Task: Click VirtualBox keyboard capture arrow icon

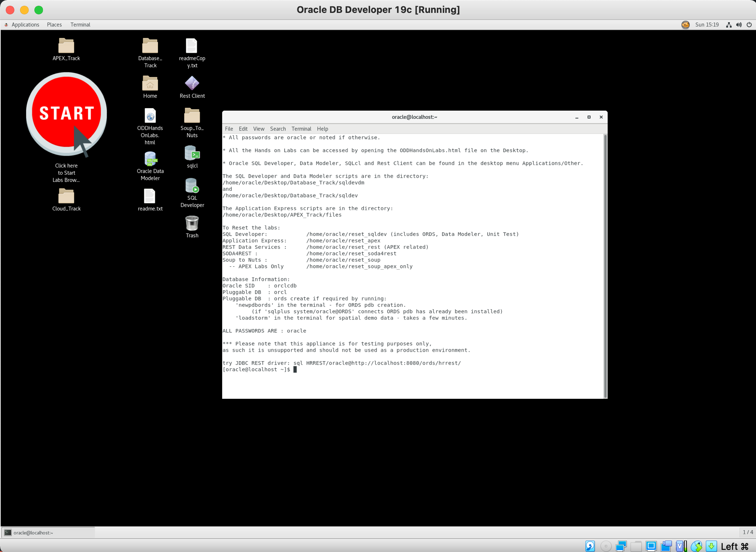Action: click(x=711, y=546)
